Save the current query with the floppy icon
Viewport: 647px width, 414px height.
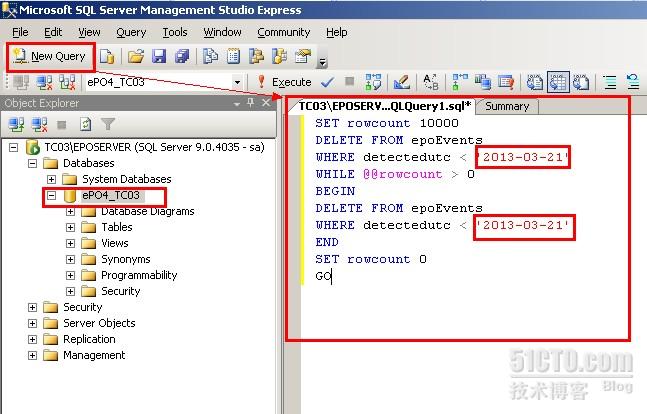coord(159,57)
